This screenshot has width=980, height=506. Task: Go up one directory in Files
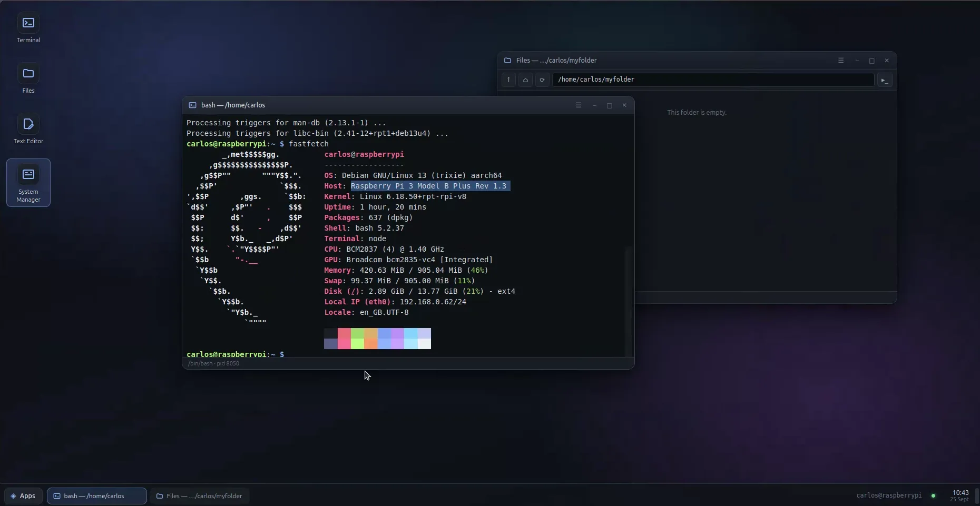tap(508, 80)
